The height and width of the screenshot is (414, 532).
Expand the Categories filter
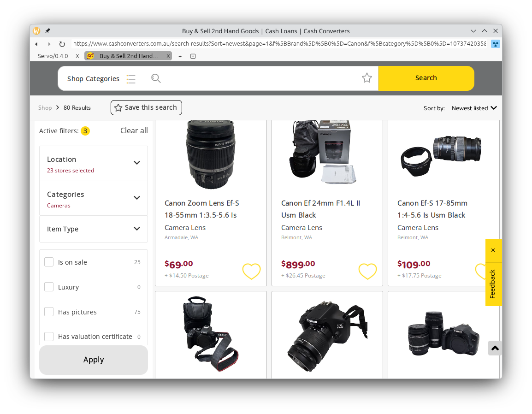point(94,199)
